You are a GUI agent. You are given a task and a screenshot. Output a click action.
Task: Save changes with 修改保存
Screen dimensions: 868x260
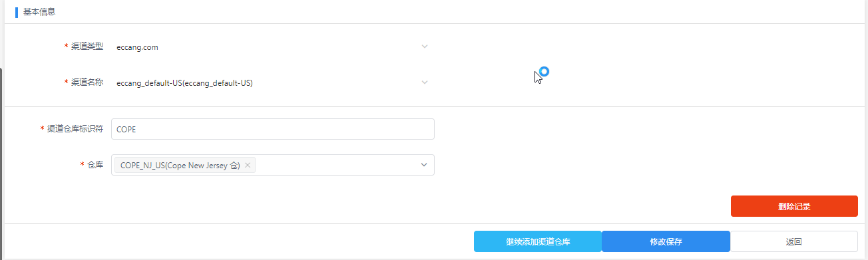click(666, 241)
